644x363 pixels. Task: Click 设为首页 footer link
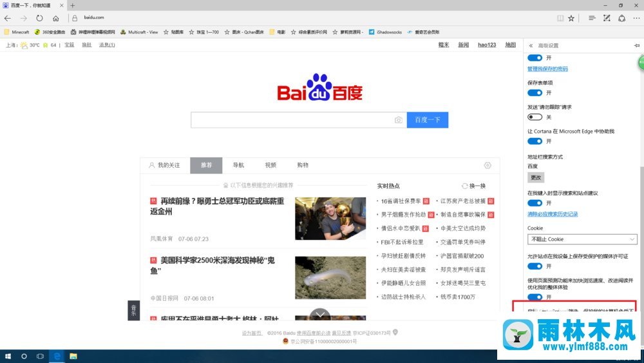pyautogui.click(x=252, y=333)
